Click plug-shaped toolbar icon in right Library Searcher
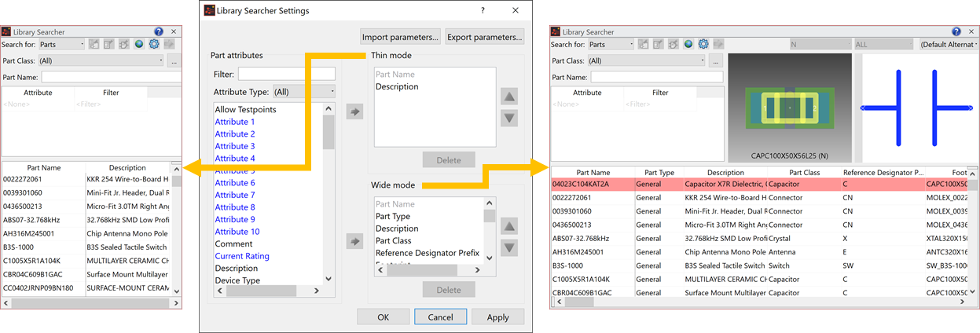Screen dimensions: 980x333 click(674, 44)
